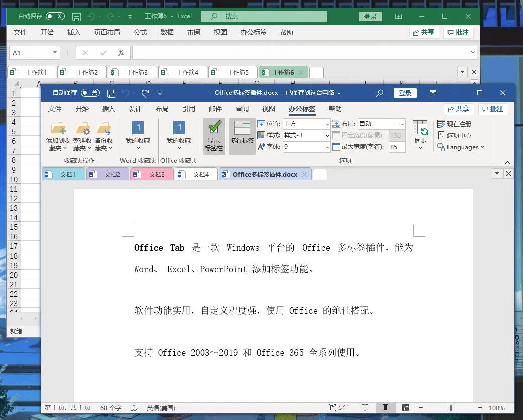The height and width of the screenshot is (420, 523).
Task: Switch to 工作簿3 workbook tab in Excel
Action: click(132, 72)
